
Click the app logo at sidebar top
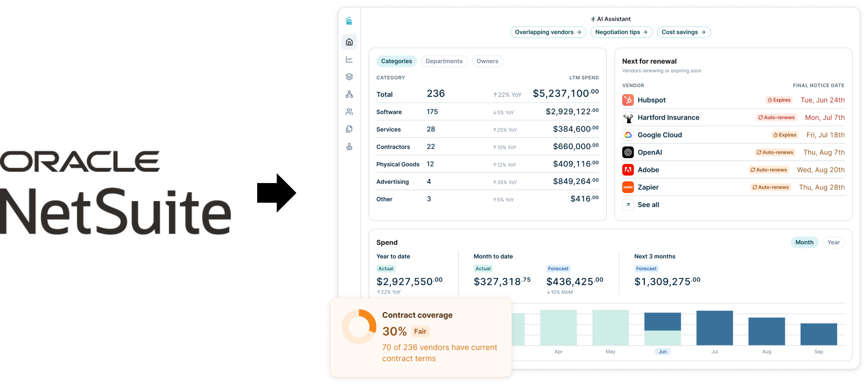pos(349,21)
